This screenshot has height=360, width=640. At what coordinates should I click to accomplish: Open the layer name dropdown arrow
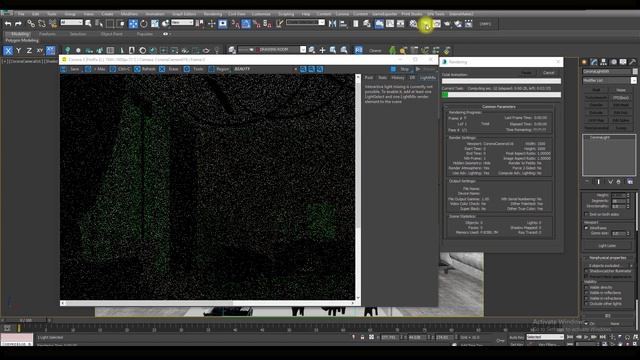303,49
